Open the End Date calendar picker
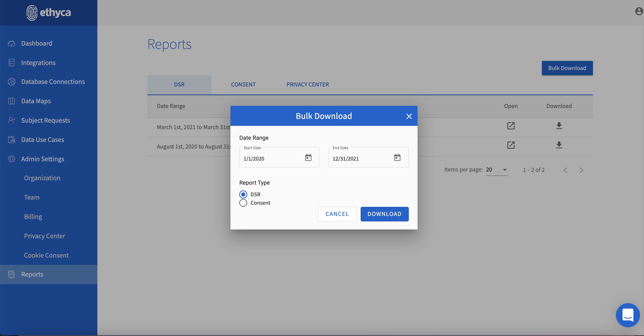This screenshot has width=644, height=336. pyautogui.click(x=397, y=158)
